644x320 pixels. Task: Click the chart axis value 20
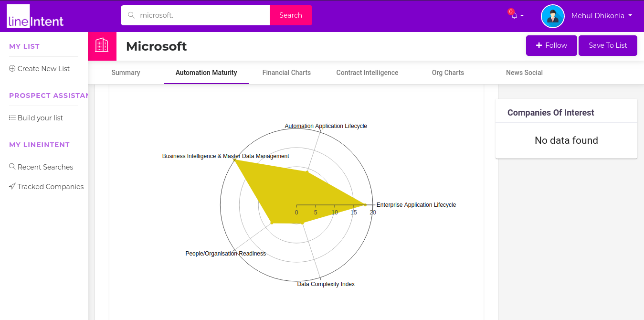click(x=373, y=213)
